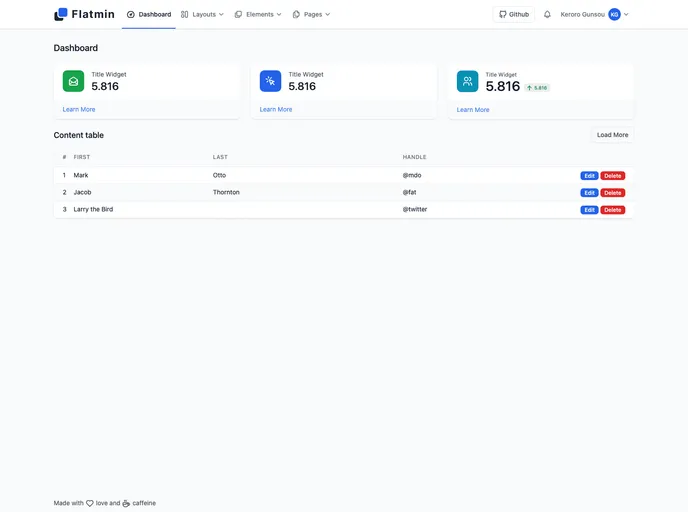Click the Flatmin brand name
Image resolution: width=688 pixels, height=512 pixels.
(93, 14)
